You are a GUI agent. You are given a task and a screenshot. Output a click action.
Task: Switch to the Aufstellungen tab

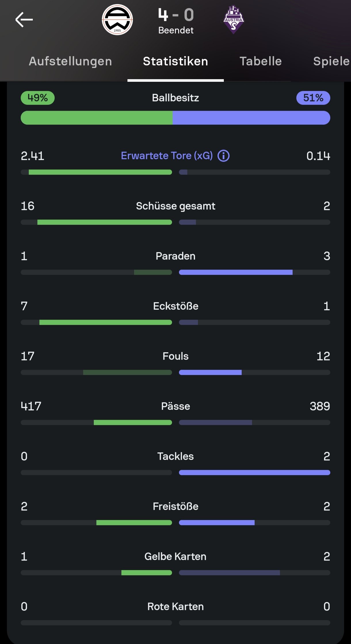tap(70, 61)
